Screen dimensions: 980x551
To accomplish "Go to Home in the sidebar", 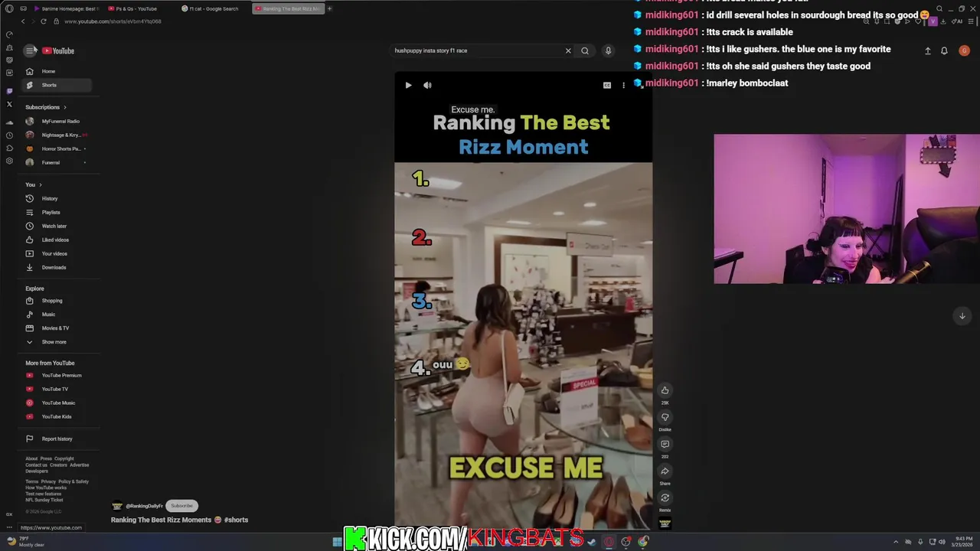I will pos(57,71).
